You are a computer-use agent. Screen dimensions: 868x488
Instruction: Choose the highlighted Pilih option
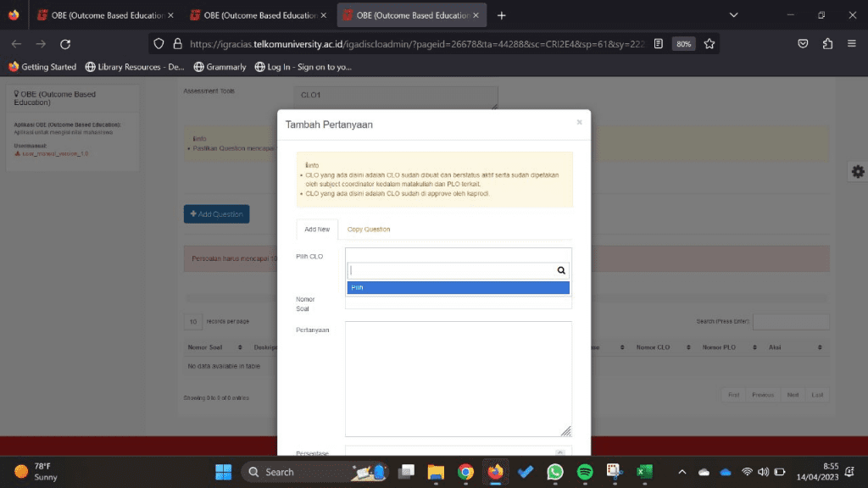[x=458, y=288]
